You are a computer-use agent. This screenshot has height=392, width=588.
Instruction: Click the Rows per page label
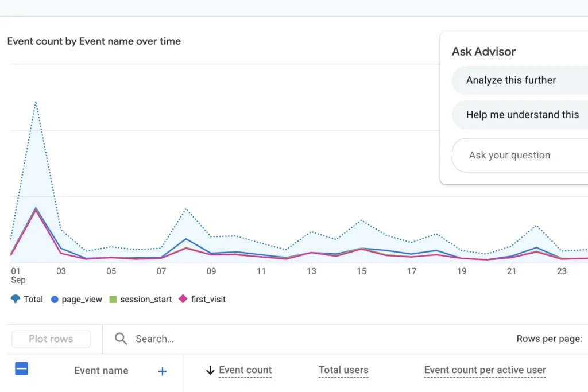tap(550, 339)
